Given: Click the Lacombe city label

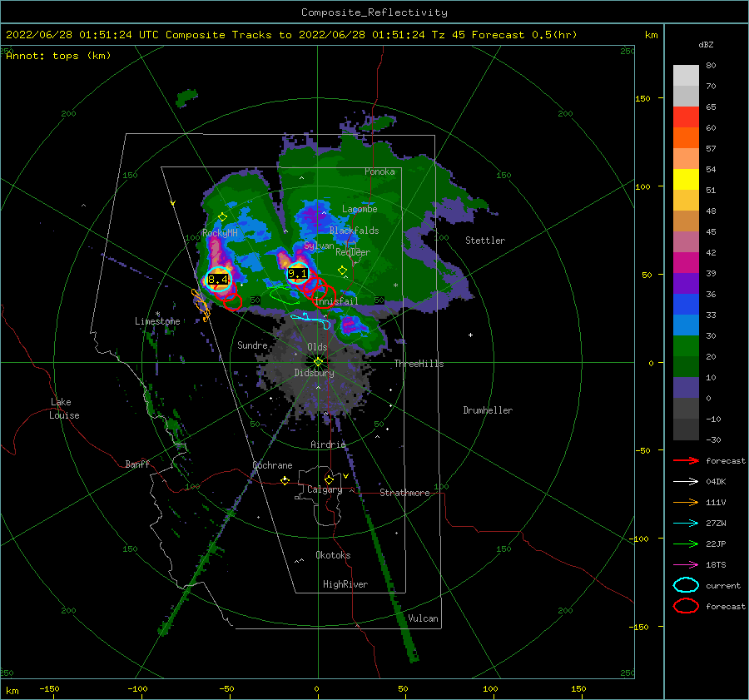Looking at the screenshot, I should click(x=360, y=209).
